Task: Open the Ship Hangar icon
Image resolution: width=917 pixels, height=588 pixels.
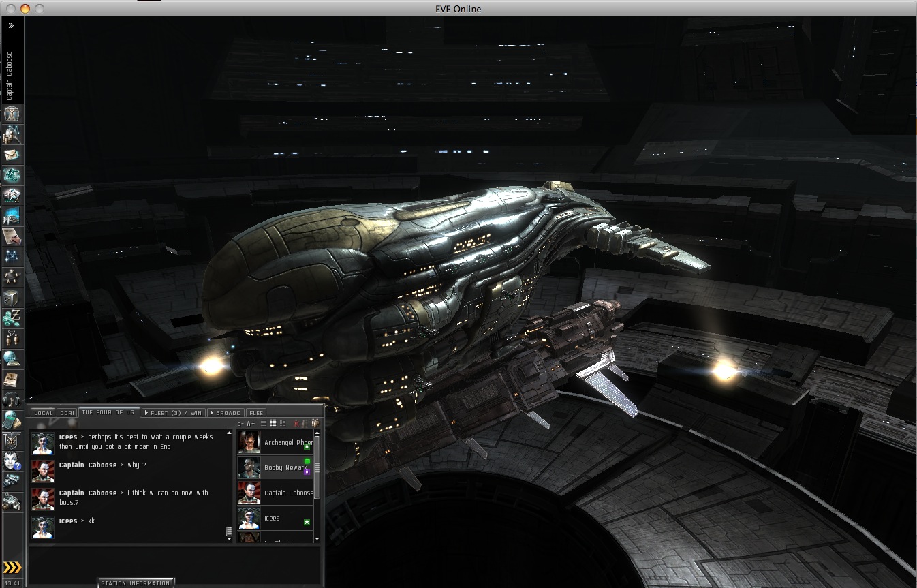Action: (12, 481)
